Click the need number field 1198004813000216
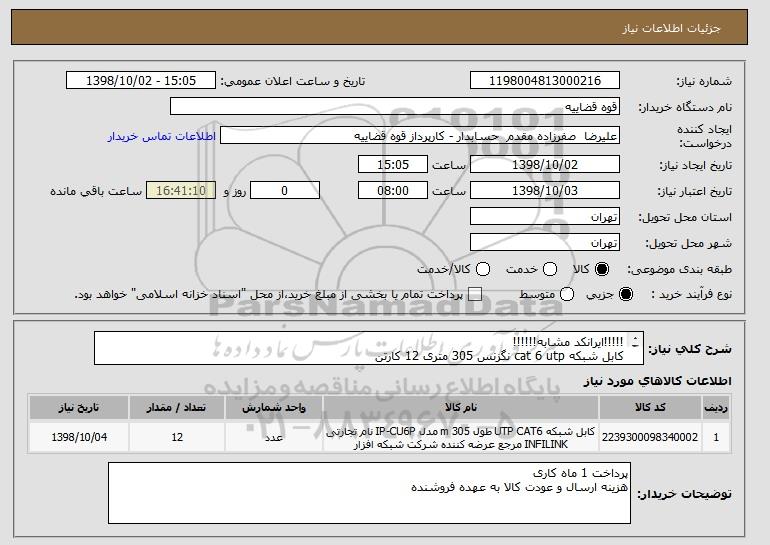The image size is (770, 545). (x=545, y=81)
